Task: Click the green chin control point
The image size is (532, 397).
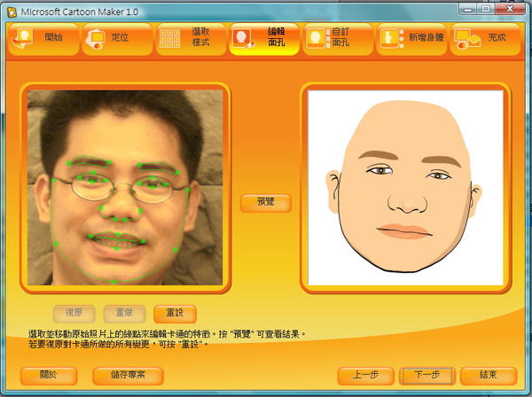Action: [x=113, y=282]
